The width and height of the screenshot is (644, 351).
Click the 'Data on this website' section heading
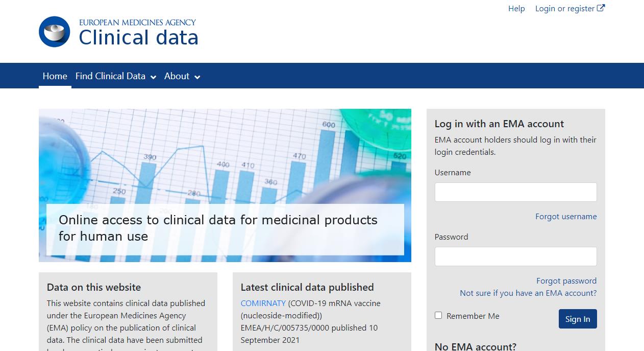(93, 287)
